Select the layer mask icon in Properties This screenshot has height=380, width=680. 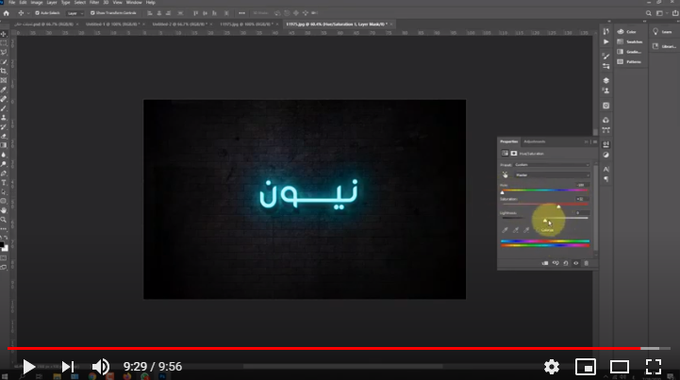(x=514, y=153)
